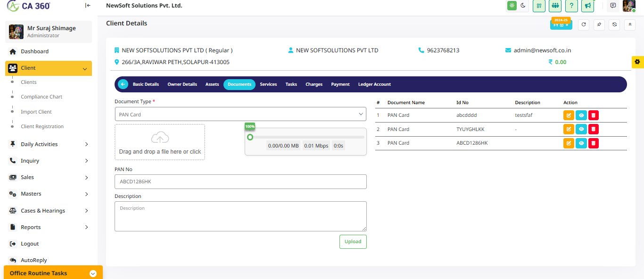
Task: Click the refresh icon near Client Details
Action: tap(584, 25)
